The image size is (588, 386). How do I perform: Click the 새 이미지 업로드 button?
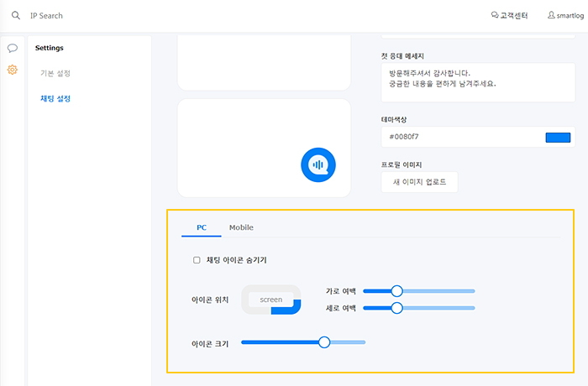click(419, 182)
